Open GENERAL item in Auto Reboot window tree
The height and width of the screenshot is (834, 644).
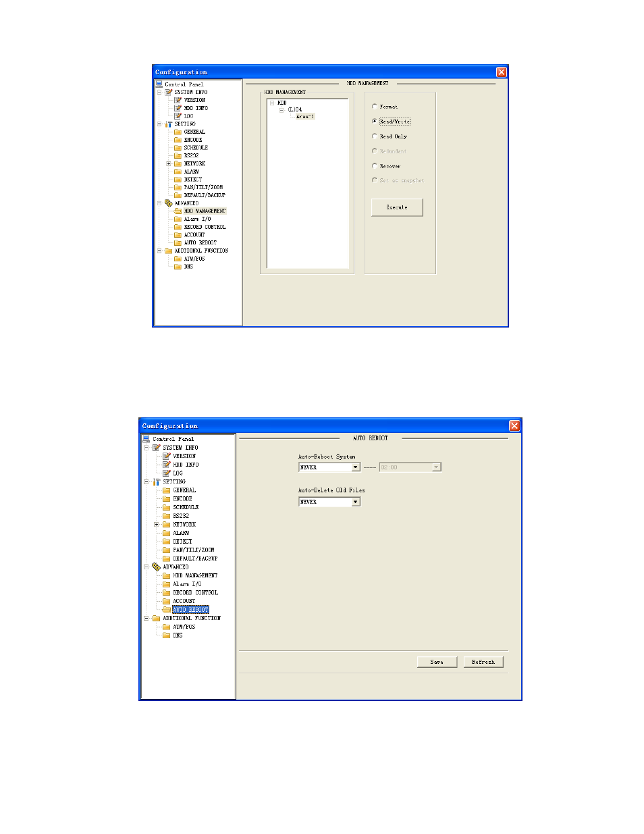(184, 490)
